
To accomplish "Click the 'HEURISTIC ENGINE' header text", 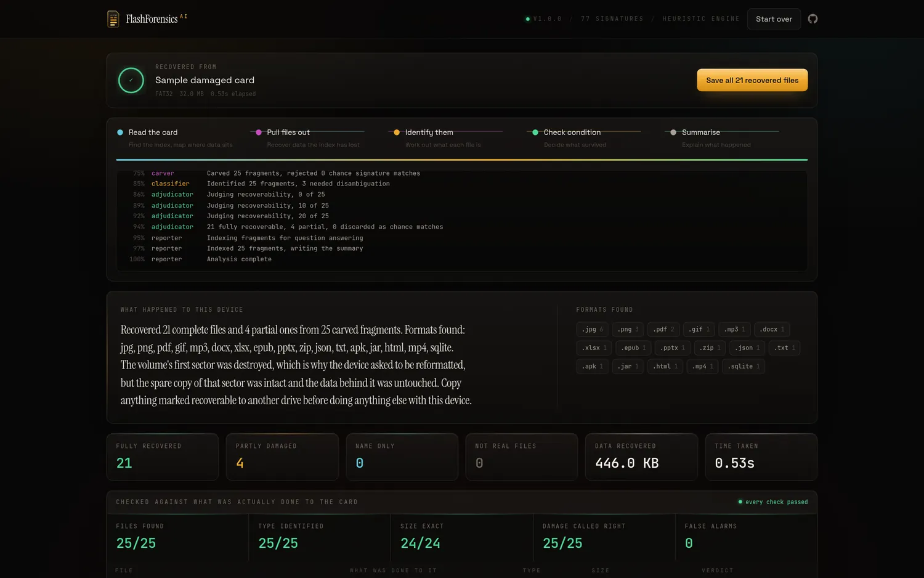I will (x=701, y=19).
